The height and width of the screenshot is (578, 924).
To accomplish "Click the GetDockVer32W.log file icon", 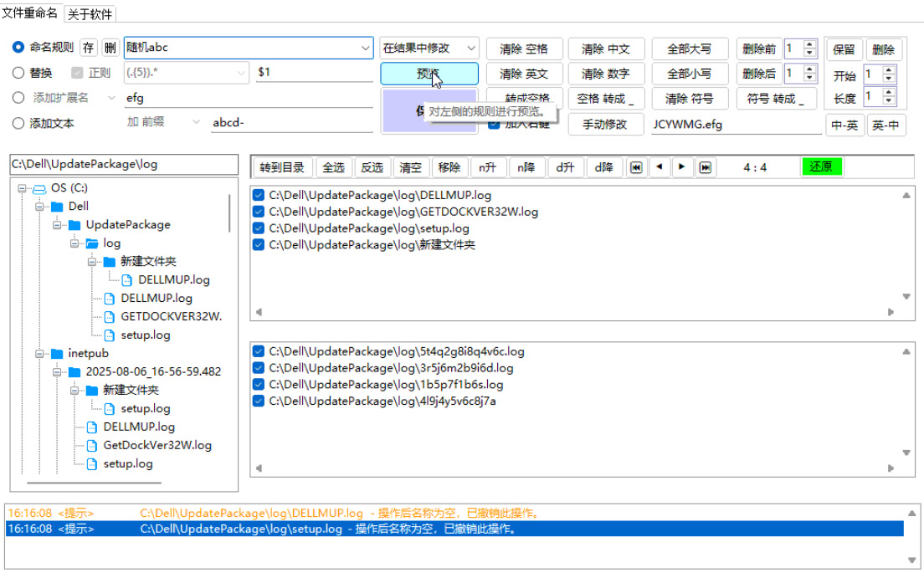I will (x=92, y=446).
